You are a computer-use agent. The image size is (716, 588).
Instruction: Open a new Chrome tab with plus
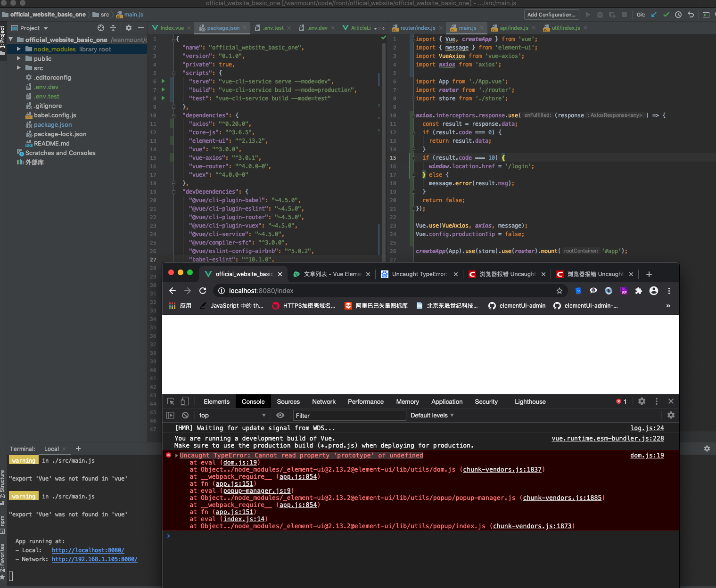(649, 274)
